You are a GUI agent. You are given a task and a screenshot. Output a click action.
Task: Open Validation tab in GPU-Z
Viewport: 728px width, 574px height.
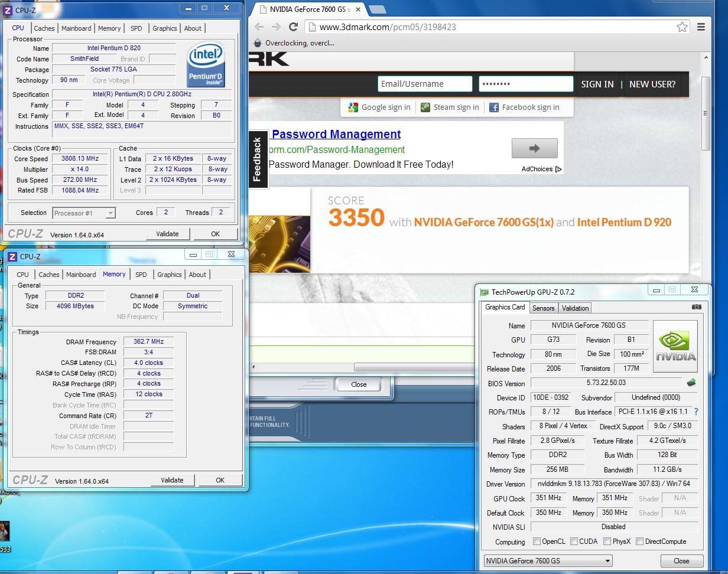point(575,308)
